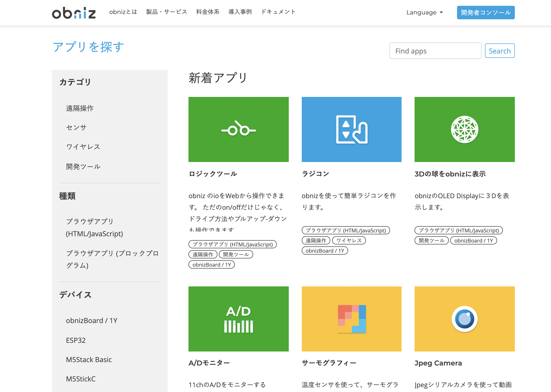Click the Search button
Screen dimensions: 551x392
point(500,51)
